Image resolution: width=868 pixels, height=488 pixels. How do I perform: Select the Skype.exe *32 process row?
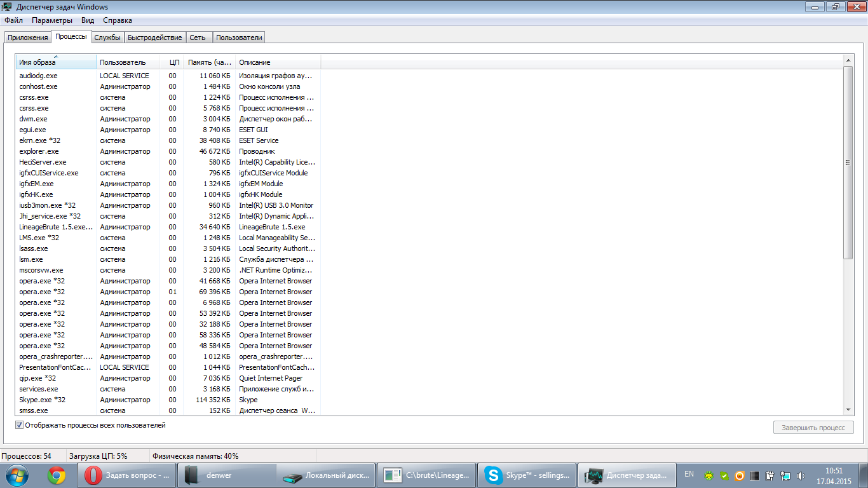coord(168,400)
